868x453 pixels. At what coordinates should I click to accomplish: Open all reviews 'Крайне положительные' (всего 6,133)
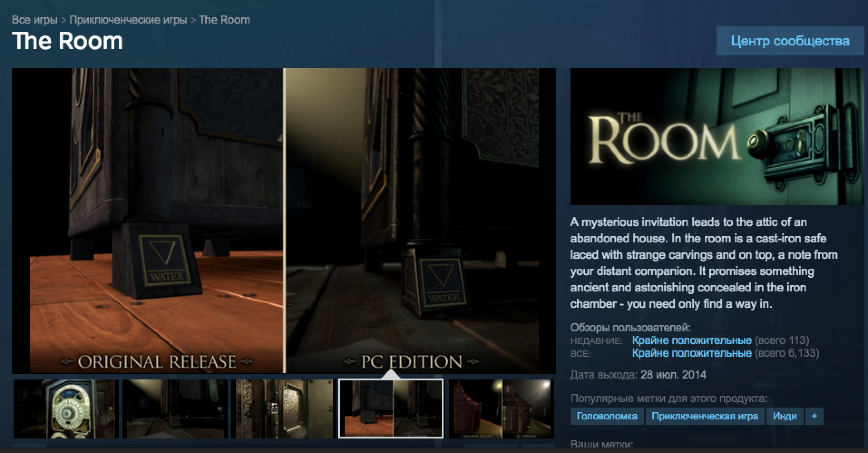coord(692,353)
